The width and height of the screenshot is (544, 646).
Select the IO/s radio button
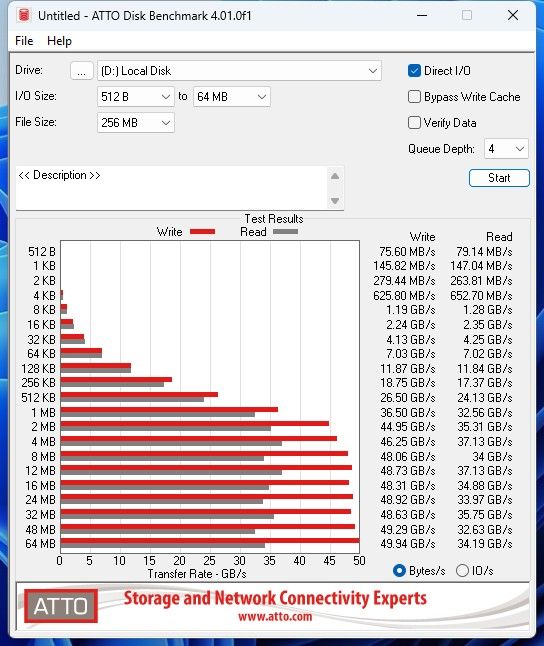462,571
